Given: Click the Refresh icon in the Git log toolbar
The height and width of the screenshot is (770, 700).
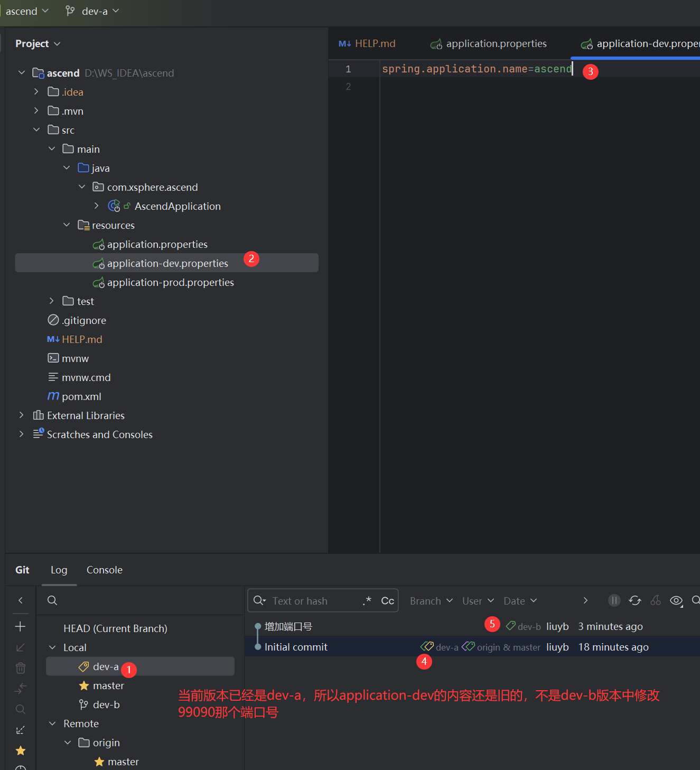Looking at the screenshot, I should click(634, 600).
